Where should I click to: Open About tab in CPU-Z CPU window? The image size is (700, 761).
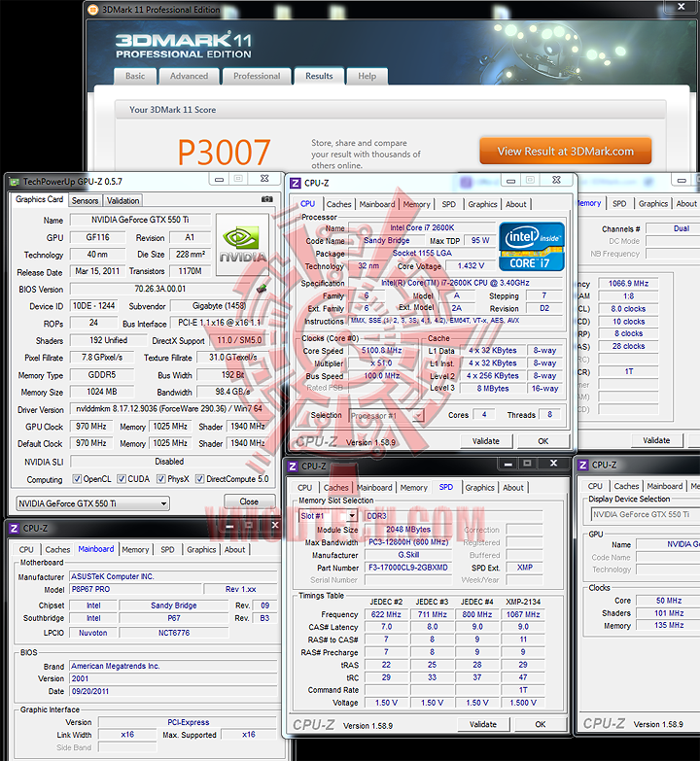[x=516, y=204]
